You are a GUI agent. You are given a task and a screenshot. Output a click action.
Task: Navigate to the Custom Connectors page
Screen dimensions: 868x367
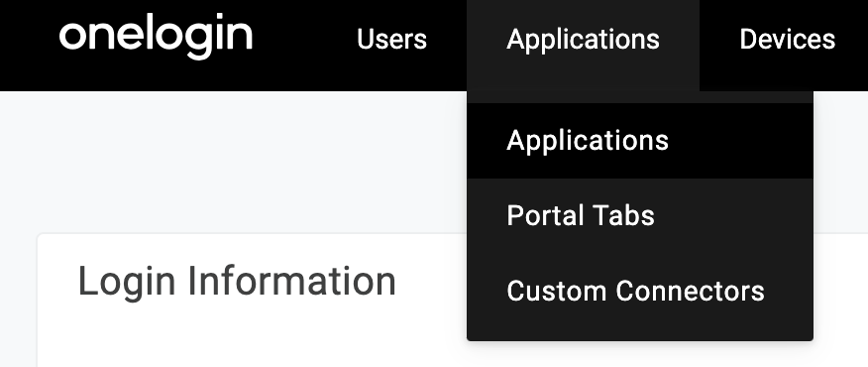(640, 291)
